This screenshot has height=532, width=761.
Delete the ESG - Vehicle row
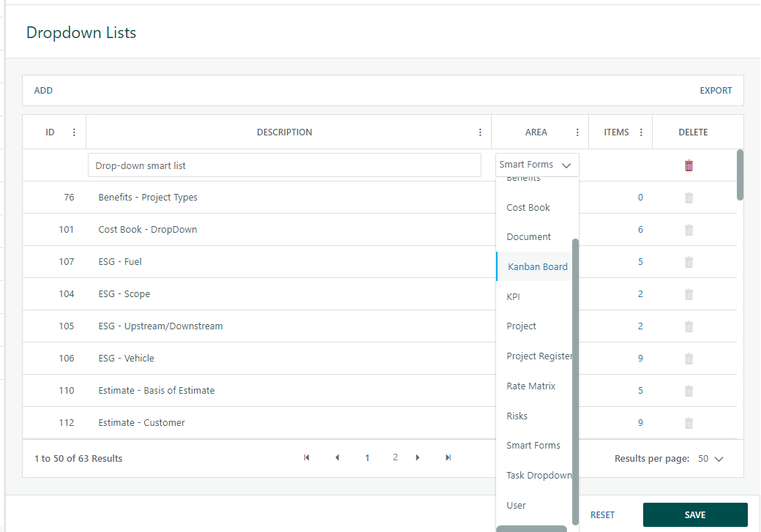point(689,359)
